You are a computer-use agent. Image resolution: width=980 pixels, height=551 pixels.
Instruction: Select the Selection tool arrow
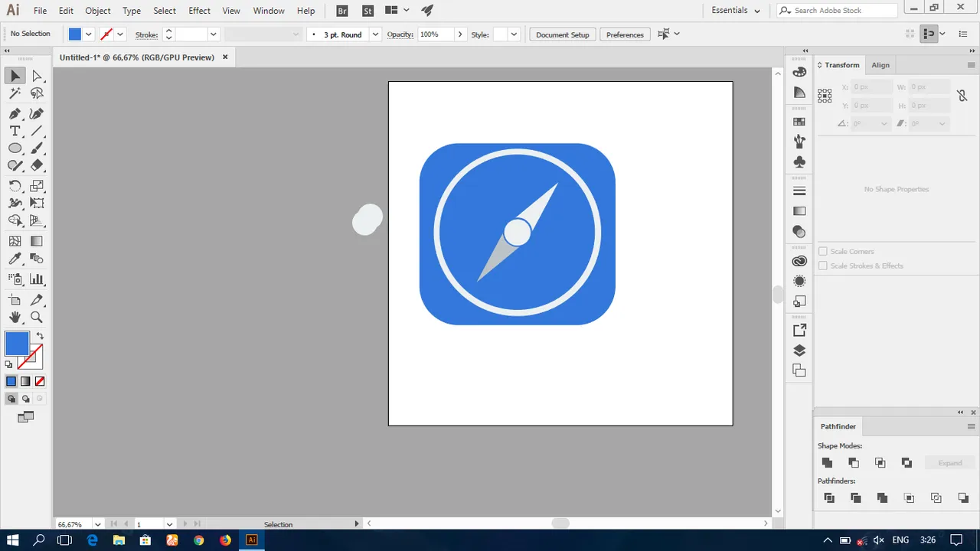pos(15,76)
